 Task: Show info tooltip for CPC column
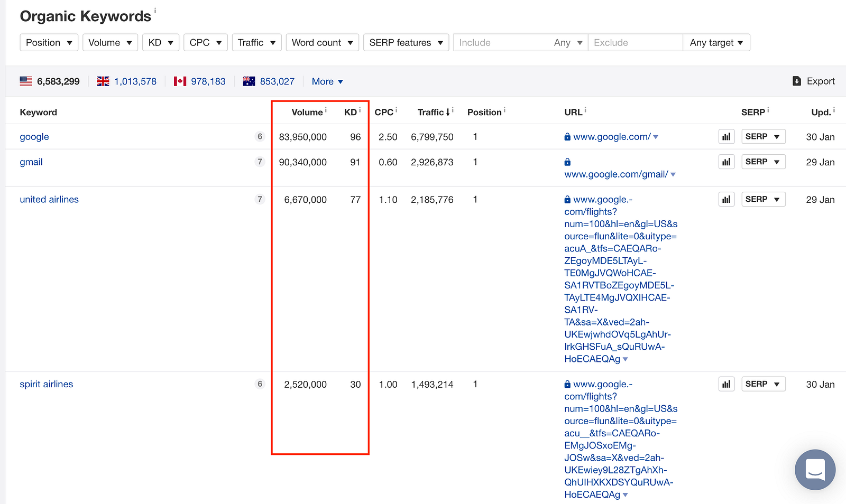[x=396, y=110]
